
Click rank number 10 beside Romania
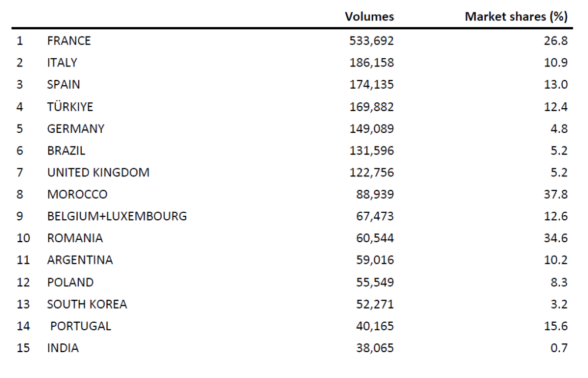tap(23, 238)
